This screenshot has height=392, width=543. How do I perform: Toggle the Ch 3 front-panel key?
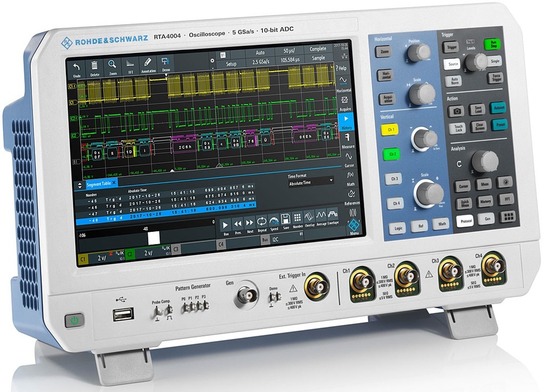click(x=394, y=179)
